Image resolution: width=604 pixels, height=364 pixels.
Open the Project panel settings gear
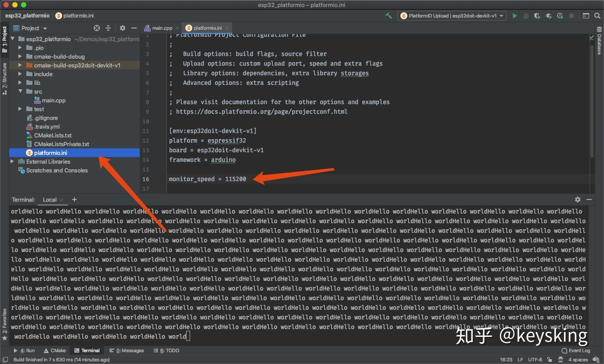[x=123, y=28]
